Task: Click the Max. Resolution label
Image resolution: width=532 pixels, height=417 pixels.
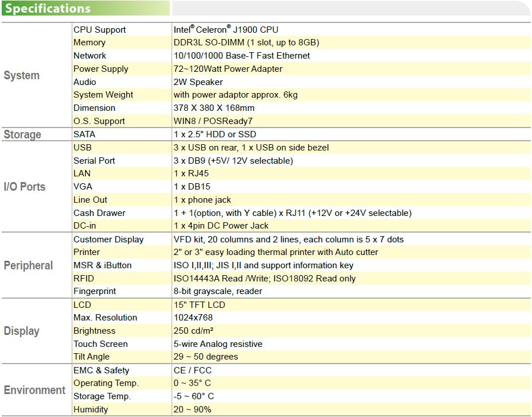Action: click(105, 318)
